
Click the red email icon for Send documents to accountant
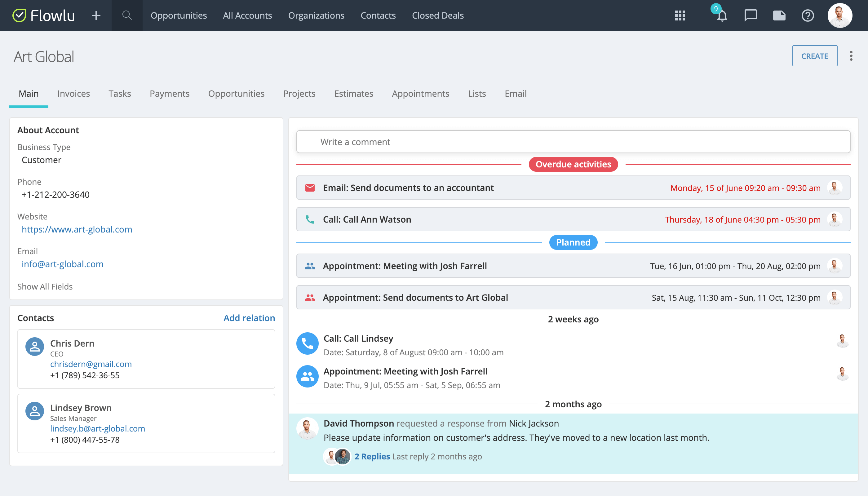(x=310, y=188)
